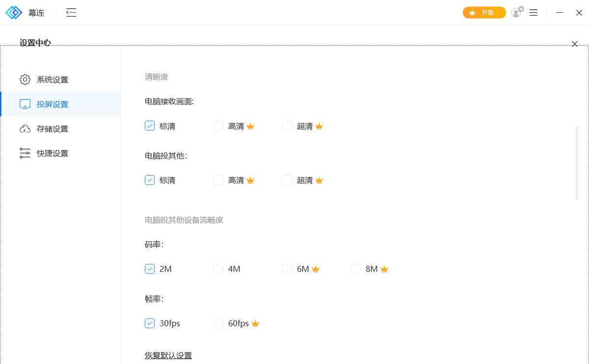Click the 系统设置 gear icon

click(x=25, y=79)
